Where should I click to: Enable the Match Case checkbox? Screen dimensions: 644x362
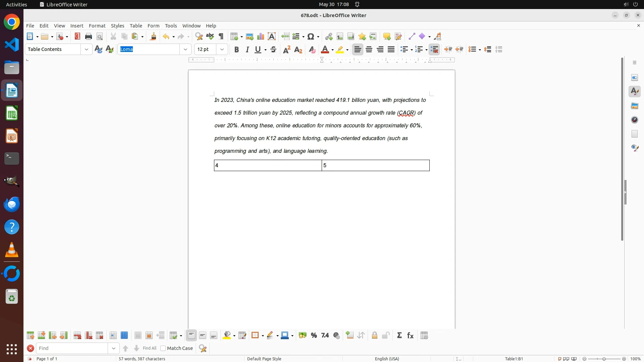tap(163, 348)
